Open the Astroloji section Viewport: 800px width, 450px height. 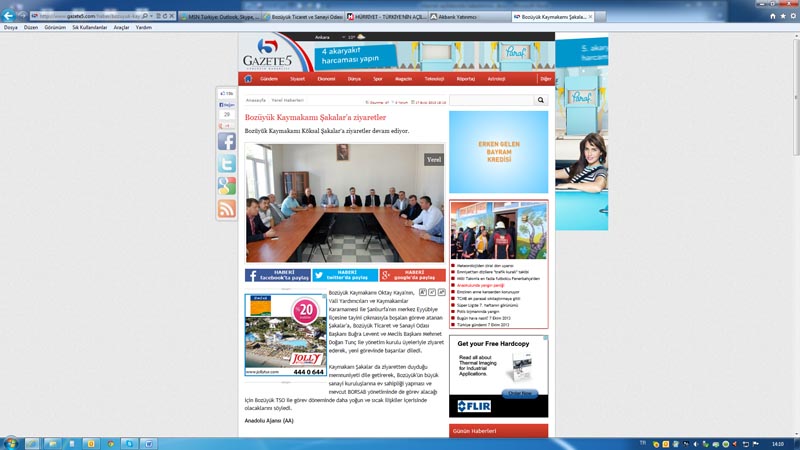(x=496, y=79)
